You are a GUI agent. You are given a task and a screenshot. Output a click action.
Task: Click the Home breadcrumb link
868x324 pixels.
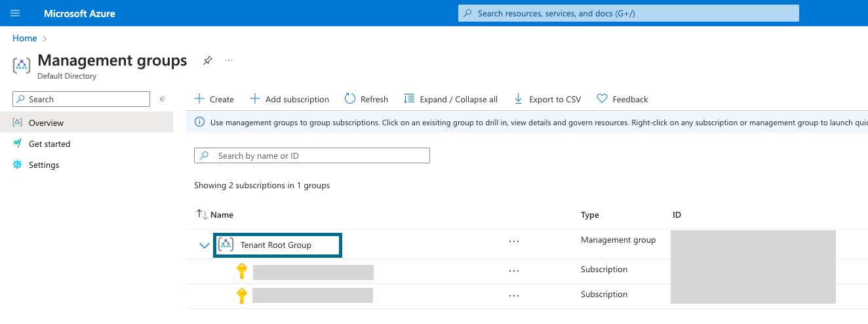pyautogui.click(x=25, y=39)
